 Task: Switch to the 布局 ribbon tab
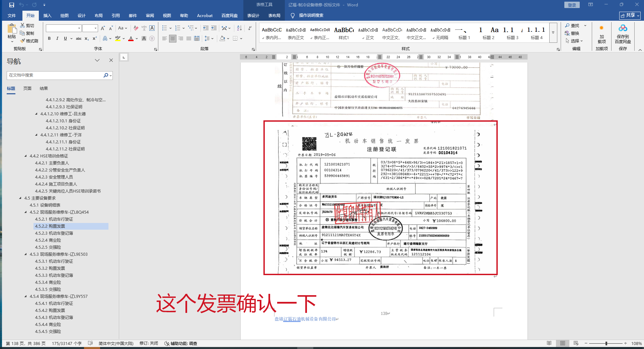98,15
